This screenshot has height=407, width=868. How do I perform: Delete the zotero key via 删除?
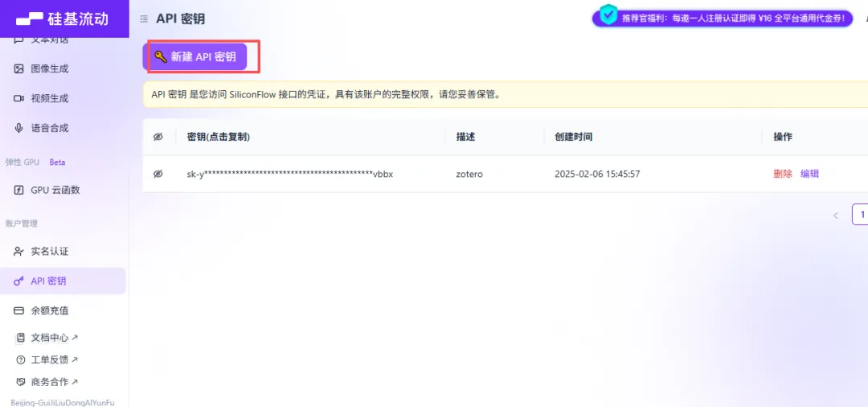[782, 174]
